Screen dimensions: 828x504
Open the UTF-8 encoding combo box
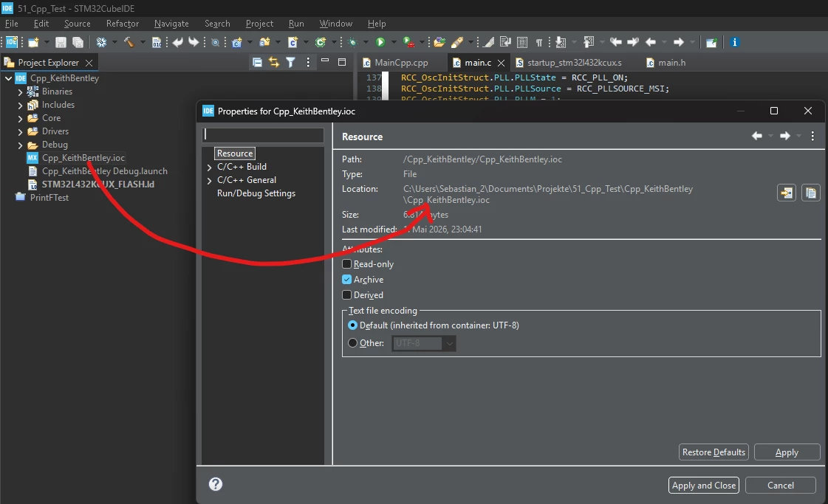tap(423, 343)
